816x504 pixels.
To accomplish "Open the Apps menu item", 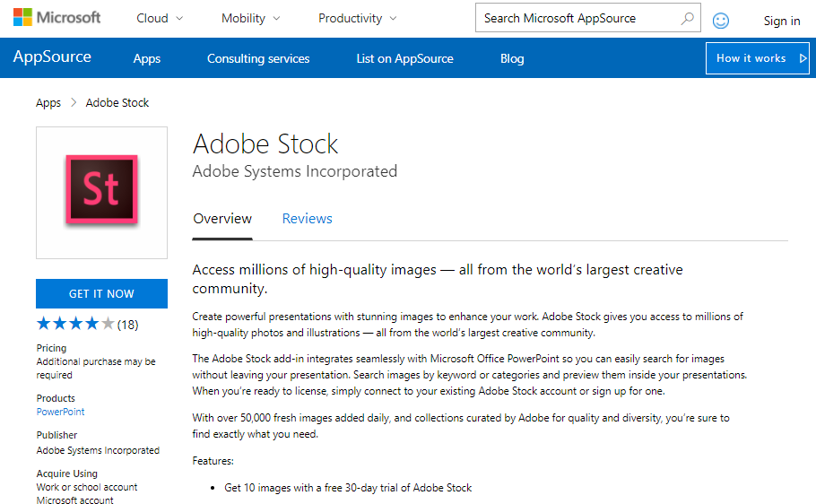I will (x=147, y=58).
